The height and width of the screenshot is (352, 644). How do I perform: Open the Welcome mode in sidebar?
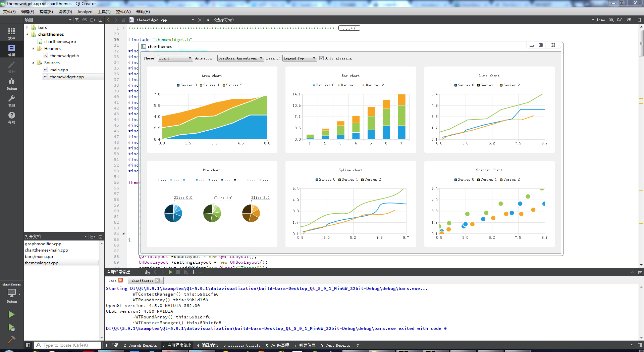(x=11, y=33)
